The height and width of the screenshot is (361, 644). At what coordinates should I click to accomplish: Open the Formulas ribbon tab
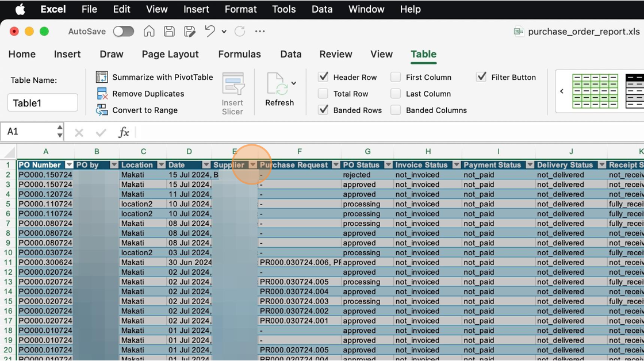click(x=239, y=54)
